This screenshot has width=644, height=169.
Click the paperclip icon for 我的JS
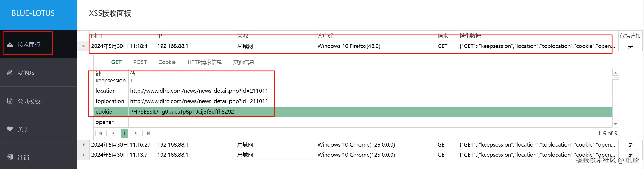click(x=10, y=73)
